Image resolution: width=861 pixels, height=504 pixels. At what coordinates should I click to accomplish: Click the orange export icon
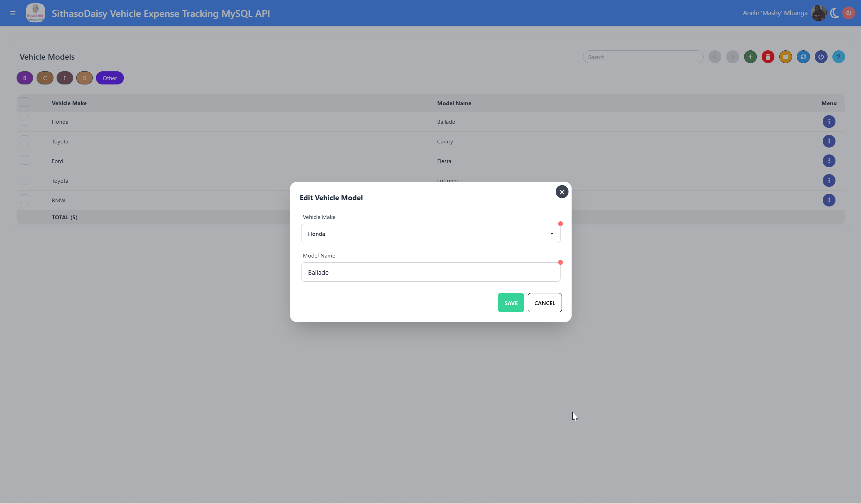(x=785, y=57)
